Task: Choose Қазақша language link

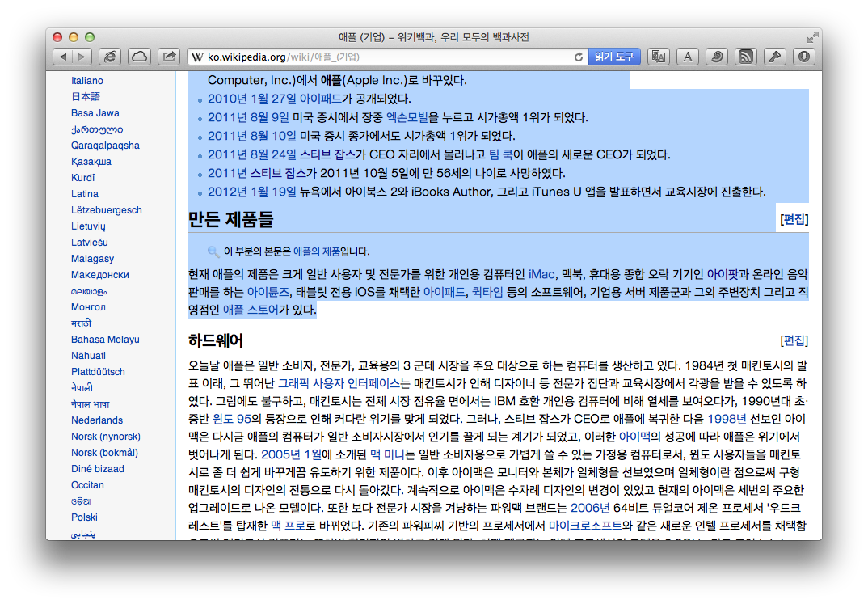Action: [x=91, y=162]
